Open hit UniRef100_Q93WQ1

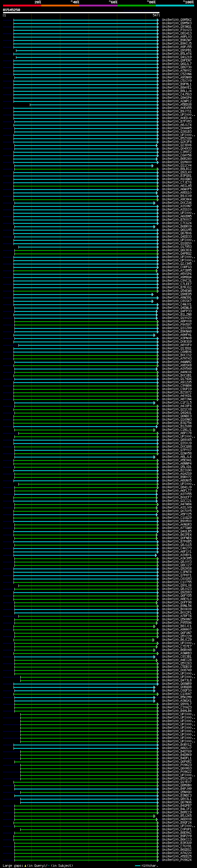tap(177, 26)
